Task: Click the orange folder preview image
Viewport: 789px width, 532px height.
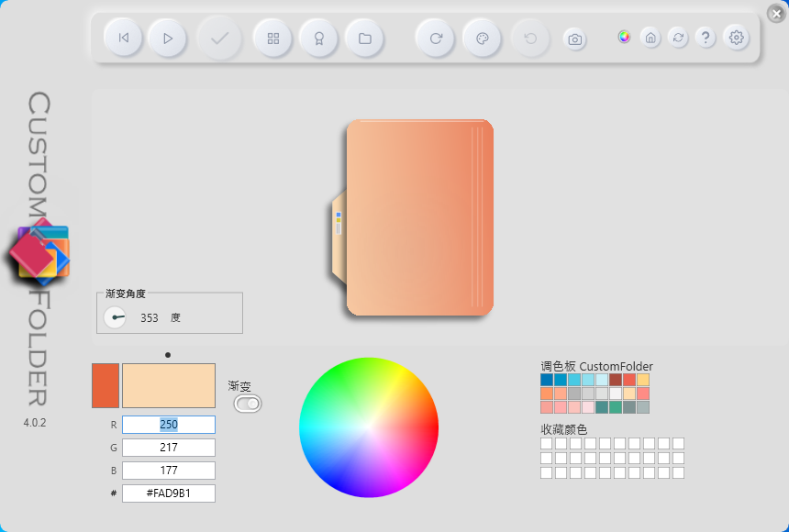Action: coord(413,217)
